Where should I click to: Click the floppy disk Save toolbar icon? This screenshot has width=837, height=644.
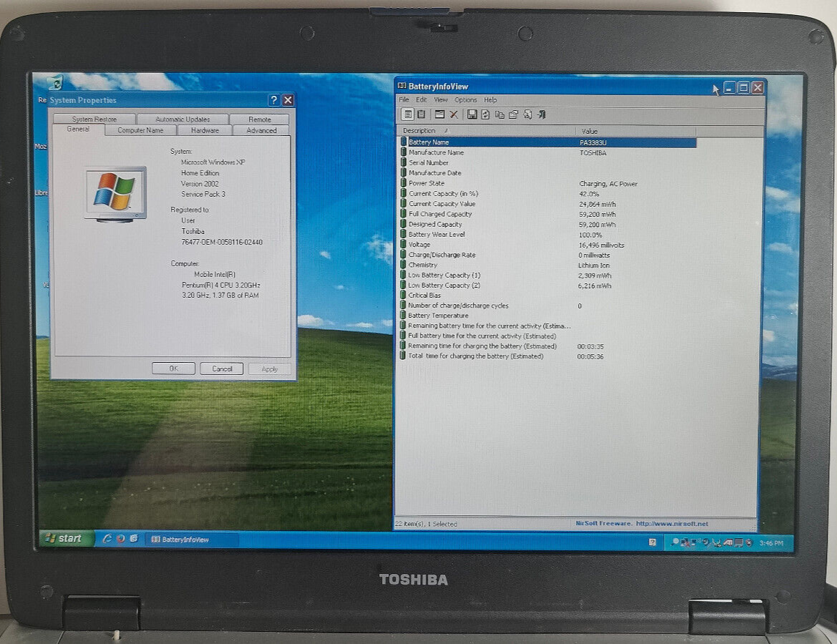click(472, 114)
